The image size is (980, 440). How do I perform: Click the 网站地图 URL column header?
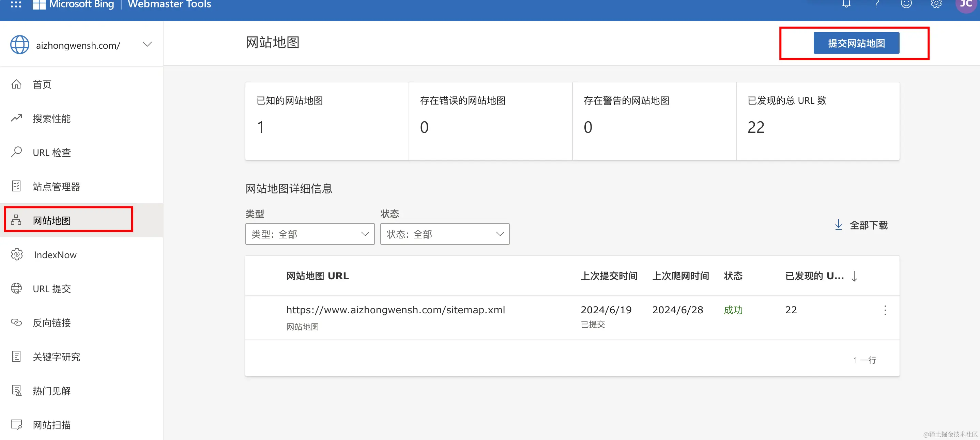pos(317,276)
